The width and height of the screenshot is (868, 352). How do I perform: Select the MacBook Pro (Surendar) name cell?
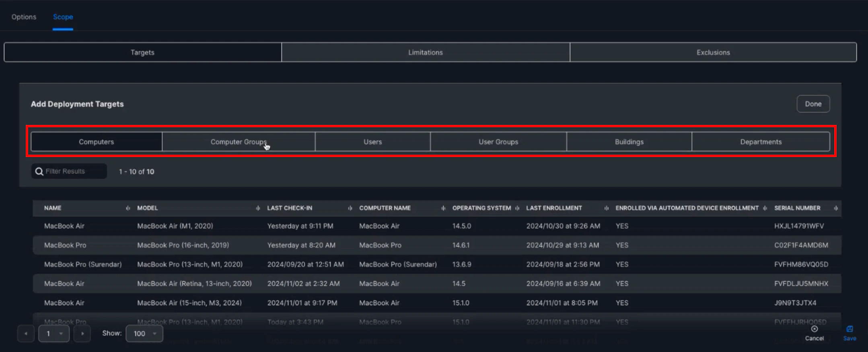(x=83, y=265)
